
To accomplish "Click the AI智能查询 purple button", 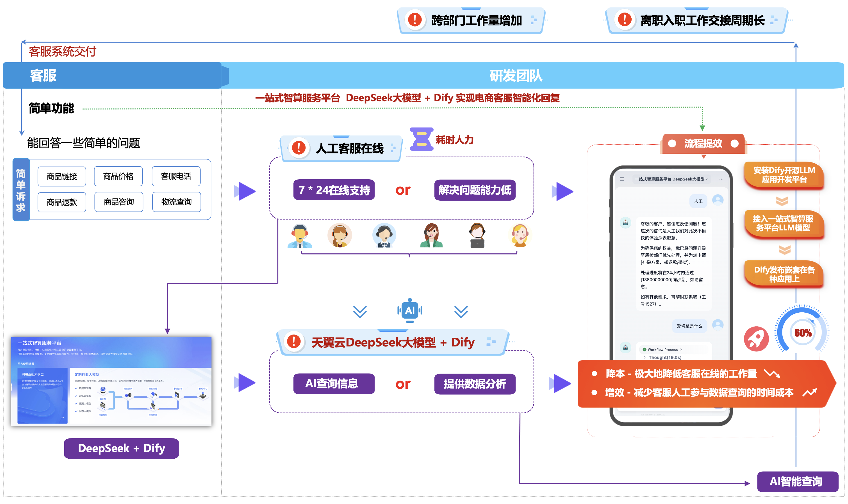I will [797, 482].
